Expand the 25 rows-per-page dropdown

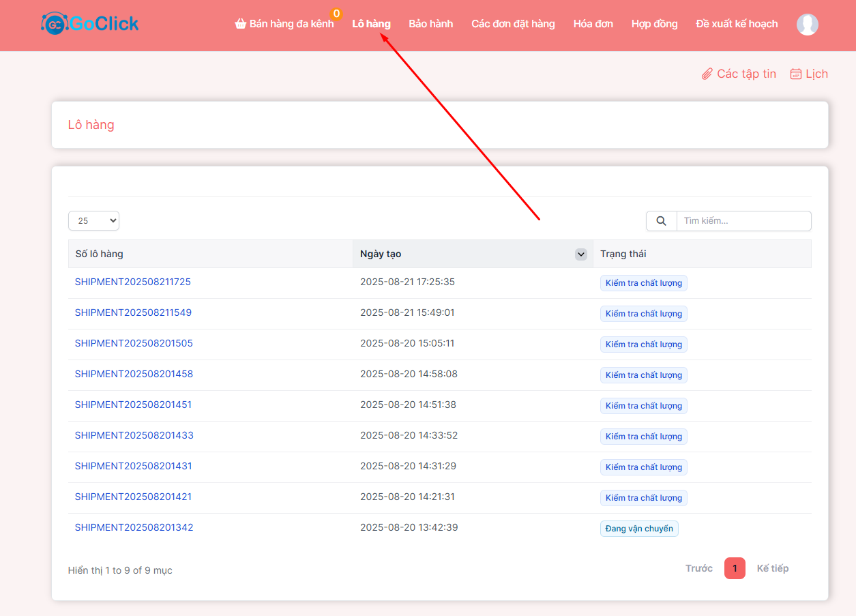[x=93, y=220]
